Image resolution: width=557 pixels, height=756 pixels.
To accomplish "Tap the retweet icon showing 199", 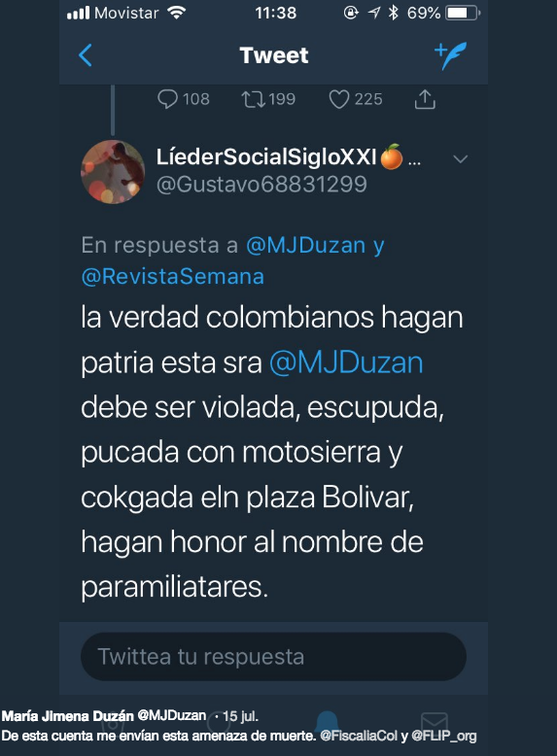I will click(253, 99).
